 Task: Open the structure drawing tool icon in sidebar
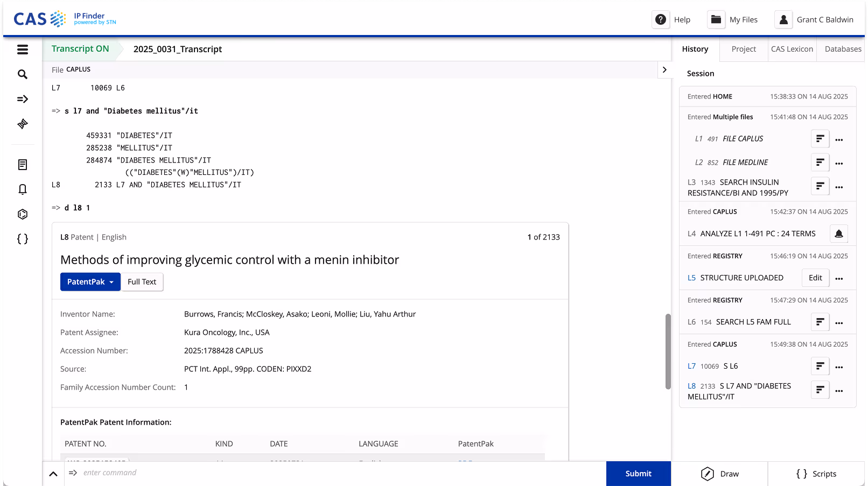(23, 124)
